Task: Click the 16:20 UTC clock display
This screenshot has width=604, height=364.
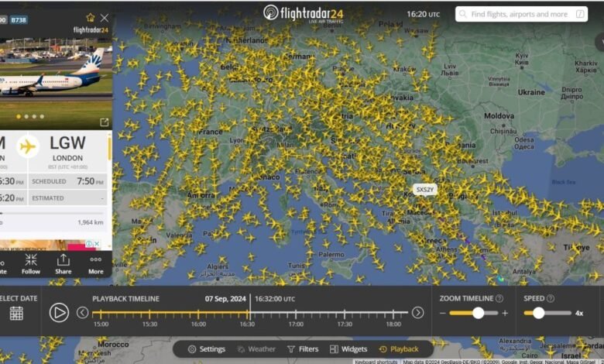Action: click(x=423, y=14)
